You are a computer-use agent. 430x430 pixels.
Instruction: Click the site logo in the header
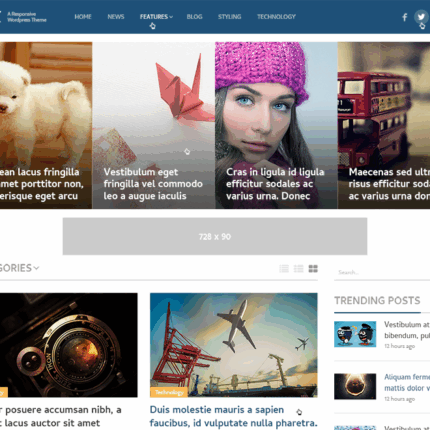click(23, 17)
